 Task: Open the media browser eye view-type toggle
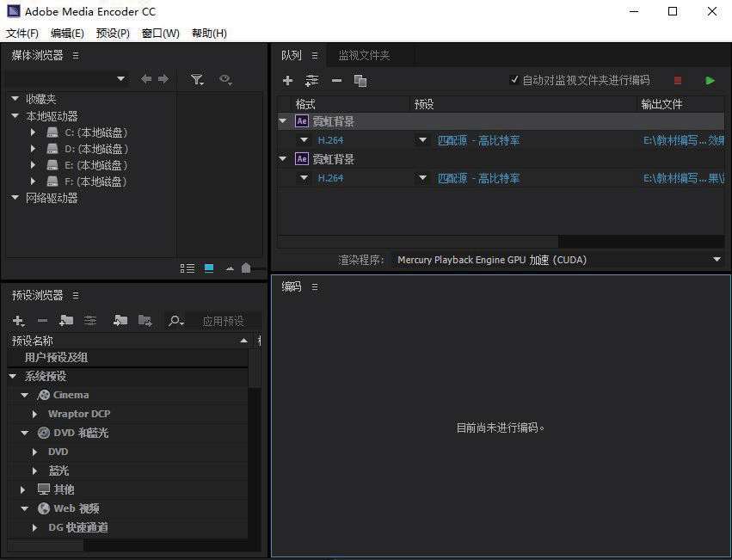225,79
